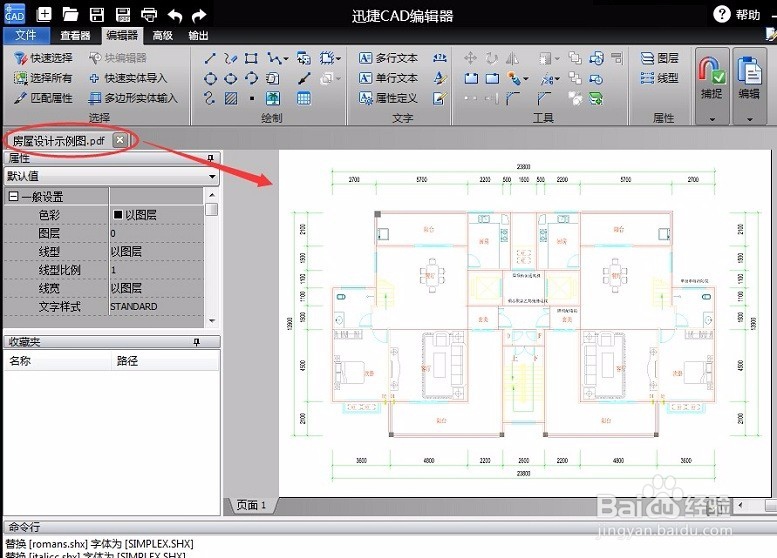Click the 多边形实体输入 button
777x558 pixels.
133,98
